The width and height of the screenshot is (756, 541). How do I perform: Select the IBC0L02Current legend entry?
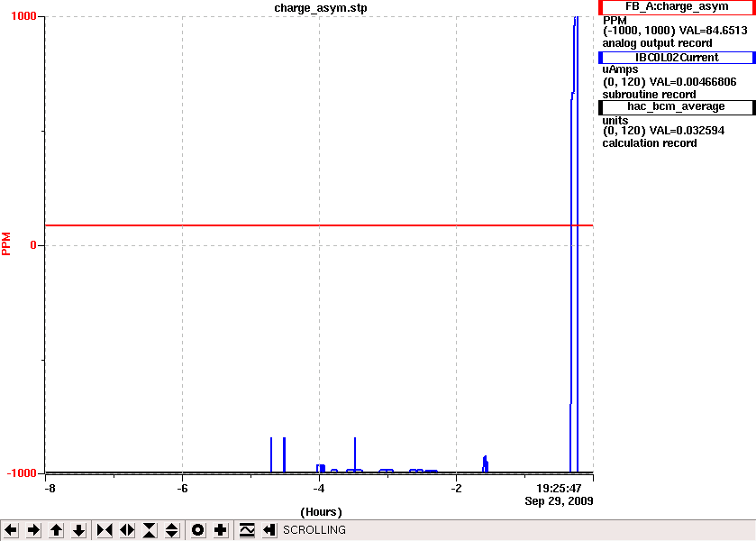coord(677,58)
